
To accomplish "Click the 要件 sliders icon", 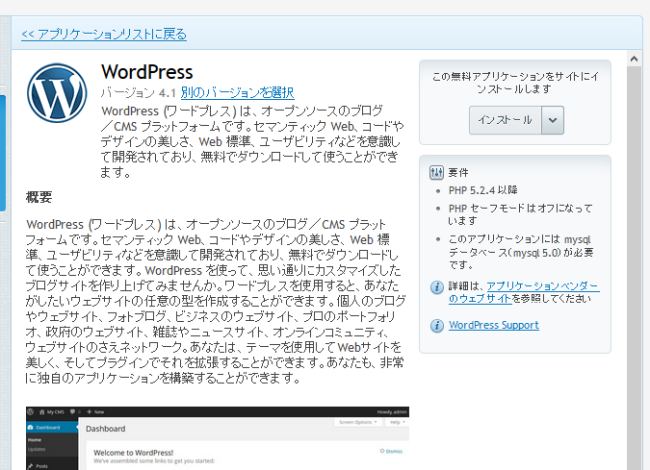I will pos(437,172).
